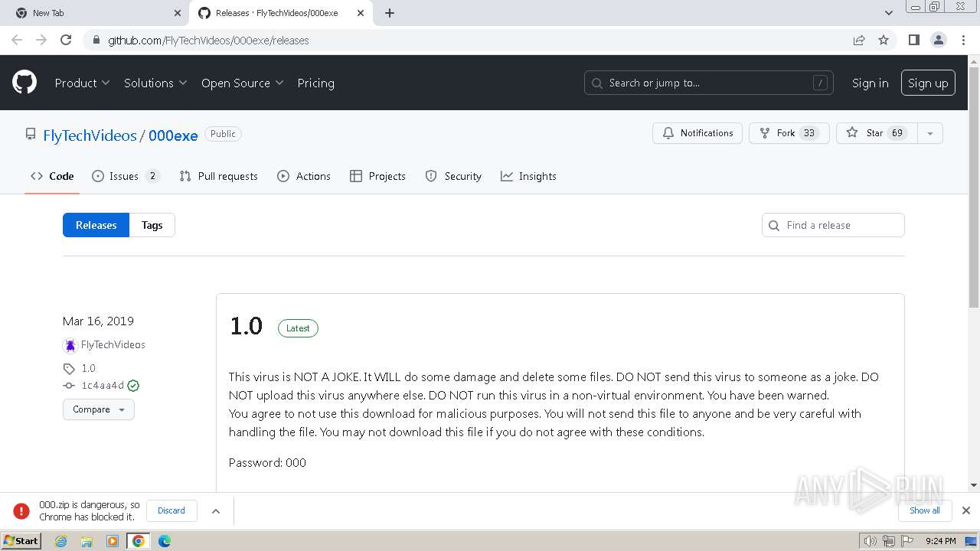This screenshot has height=551, width=980.
Task: Select the Releases toggle button
Action: coord(96,225)
